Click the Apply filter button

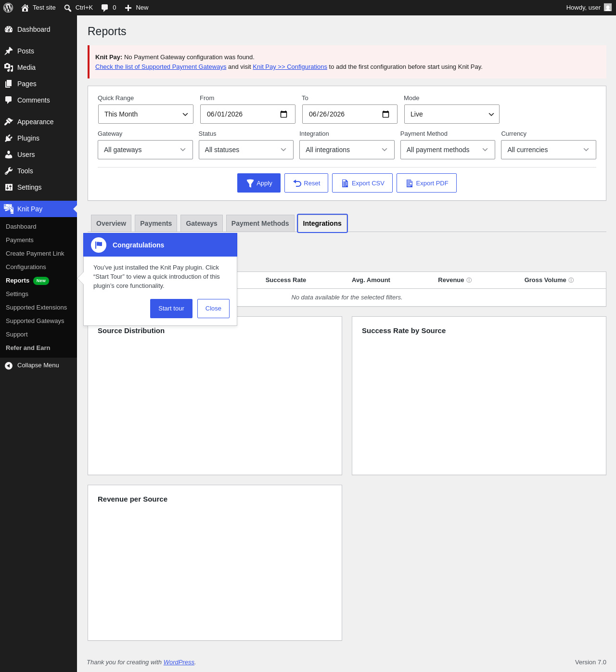[259, 183]
